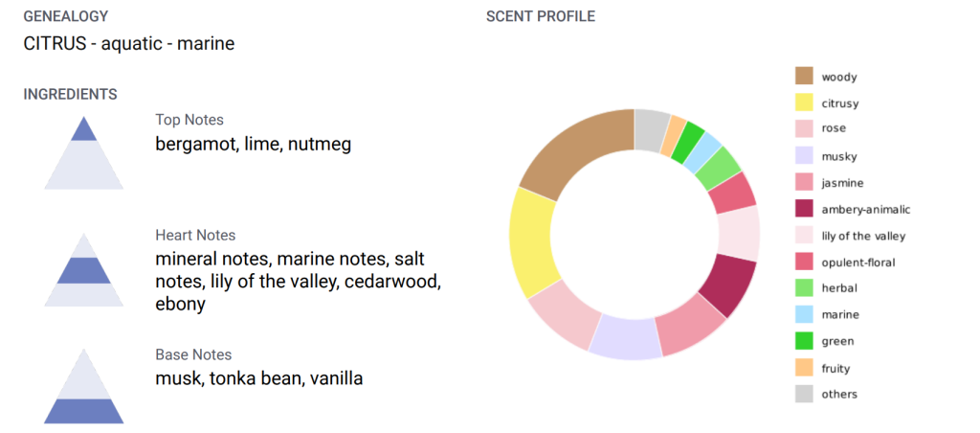
Task: Click the Heart Notes pyramid icon
Action: [84, 270]
